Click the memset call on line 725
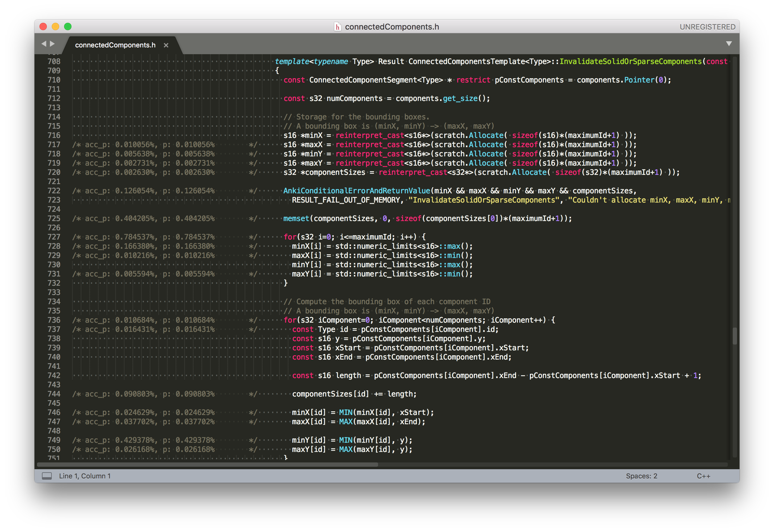 [296, 219]
